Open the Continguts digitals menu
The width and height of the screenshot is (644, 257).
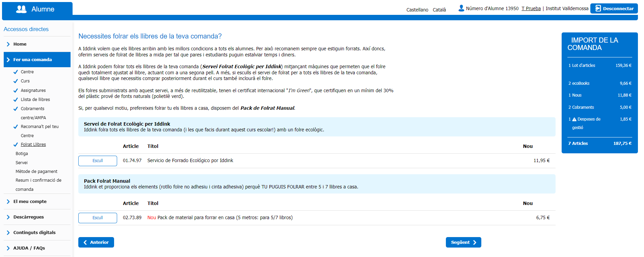pos(34,233)
